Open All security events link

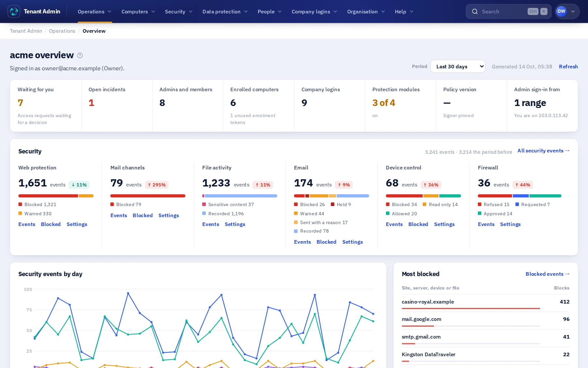pos(543,151)
